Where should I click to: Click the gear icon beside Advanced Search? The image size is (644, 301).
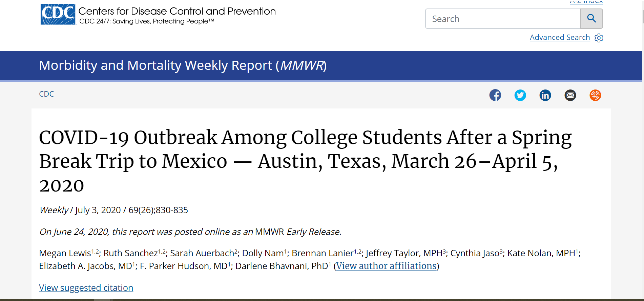click(599, 38)
